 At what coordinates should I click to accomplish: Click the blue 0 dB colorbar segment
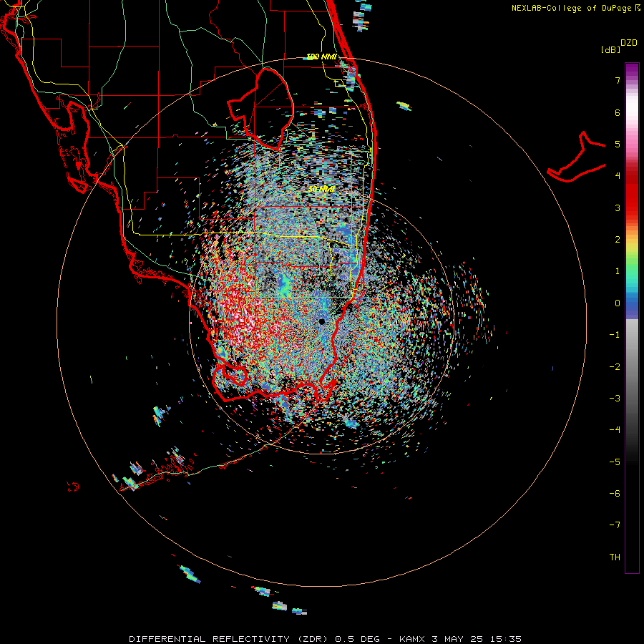point(632,303)
